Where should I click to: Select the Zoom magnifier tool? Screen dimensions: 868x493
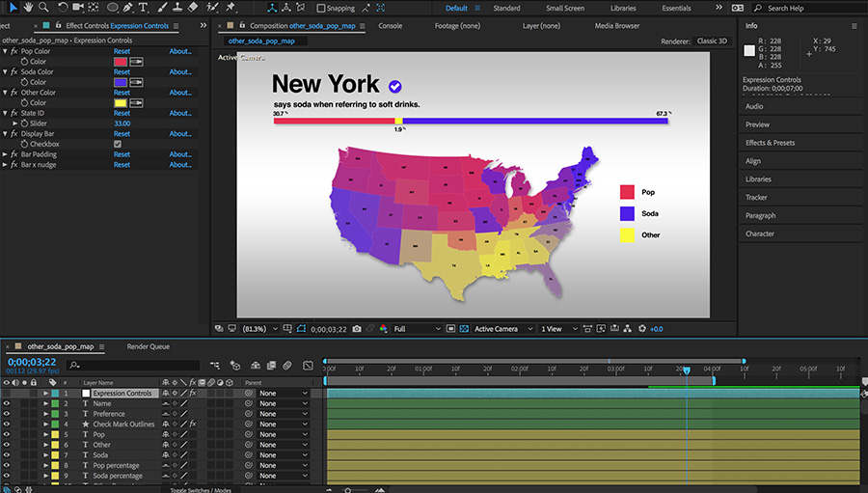point(43,7)
